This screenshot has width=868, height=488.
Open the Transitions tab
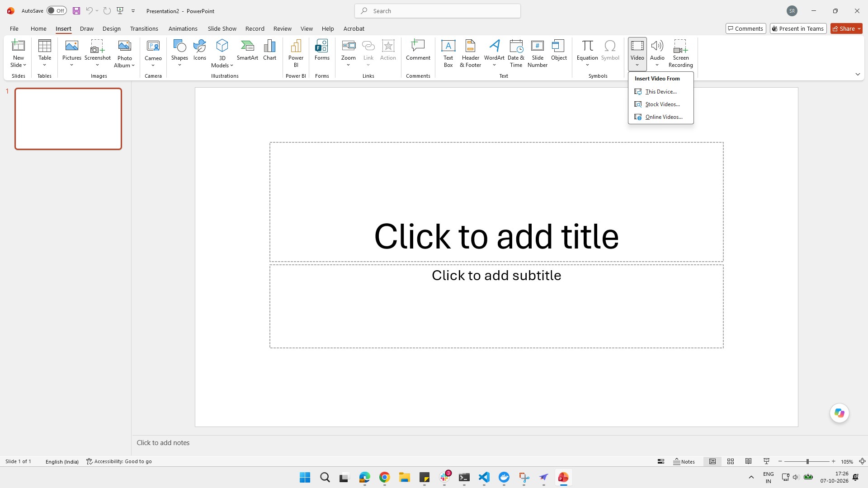pyautogui.click(x=144, y=28)
